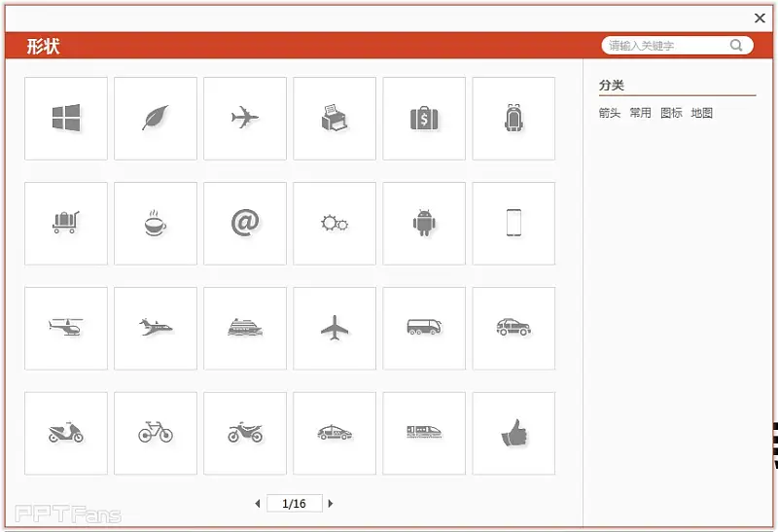Insert the backpack shape
This screenshot has height=532, width=778.
513,119
